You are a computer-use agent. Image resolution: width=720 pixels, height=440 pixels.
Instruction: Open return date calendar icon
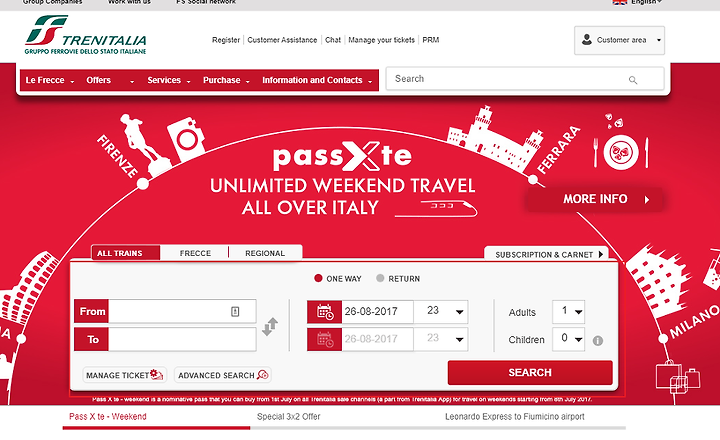click(x=325, y=339)
